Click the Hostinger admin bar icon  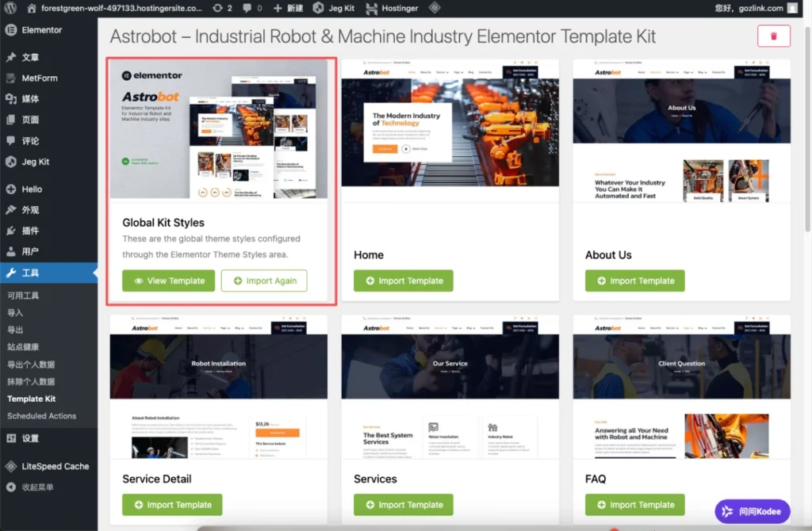[371, 8]
